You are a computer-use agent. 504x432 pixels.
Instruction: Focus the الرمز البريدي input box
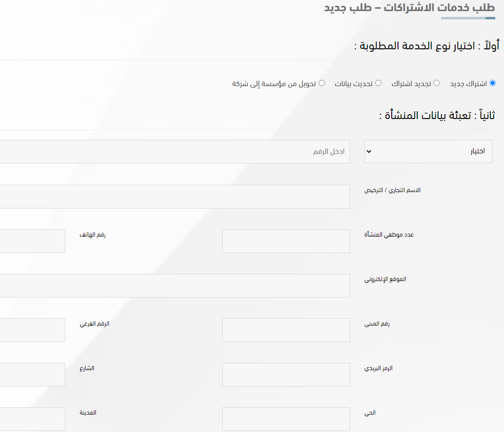286,374
